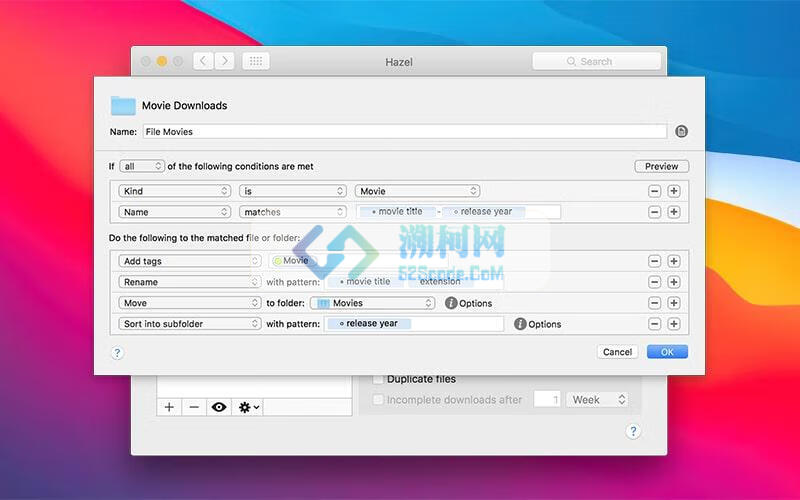This screenshot has width=800, height=500.
Task: Open Hazel window help question mark
Action: [x=633, y=431]
